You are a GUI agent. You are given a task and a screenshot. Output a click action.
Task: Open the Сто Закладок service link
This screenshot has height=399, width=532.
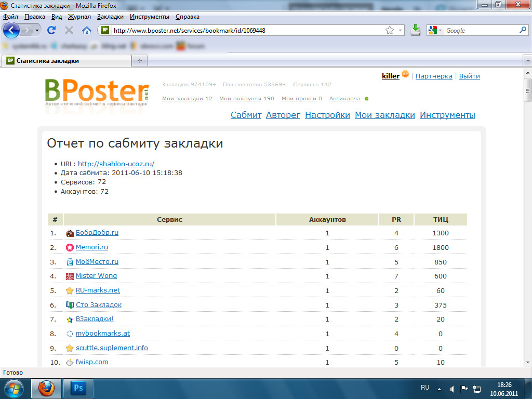tap(98, 304)
